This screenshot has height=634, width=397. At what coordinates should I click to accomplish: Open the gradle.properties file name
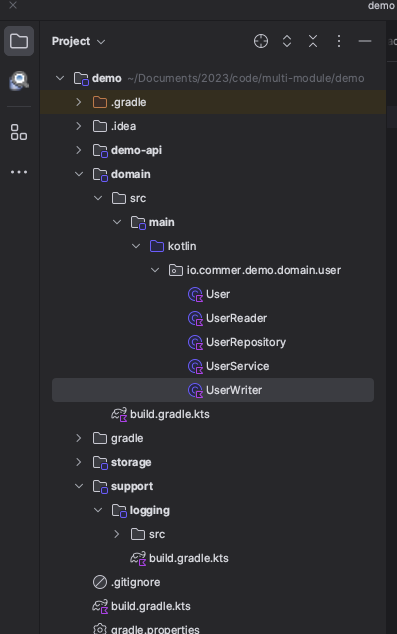tap(155, 629)
